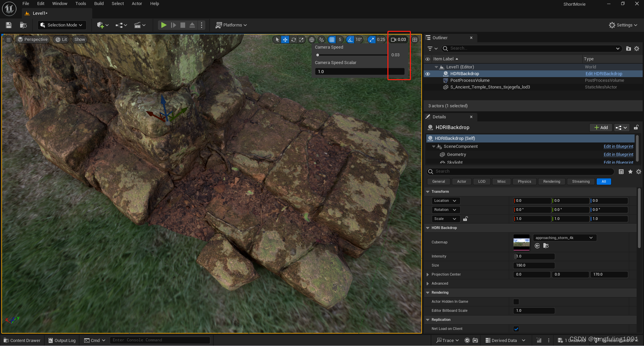Toggle rotation angle snapping
The image size is (644, 346).
pyautogui.click(x=350, y=40)
